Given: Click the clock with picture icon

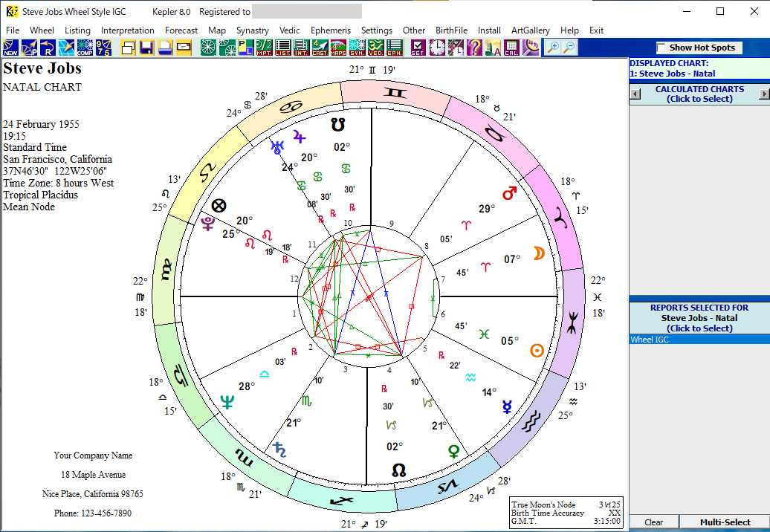Looking at the screenshot, I should pos(455,48).
